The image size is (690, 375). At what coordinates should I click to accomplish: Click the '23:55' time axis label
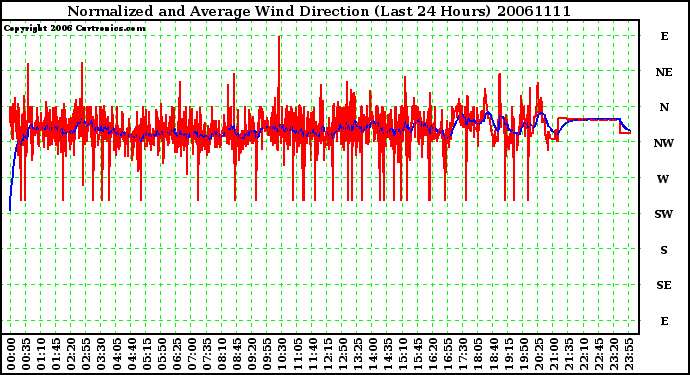click(629, 354)
